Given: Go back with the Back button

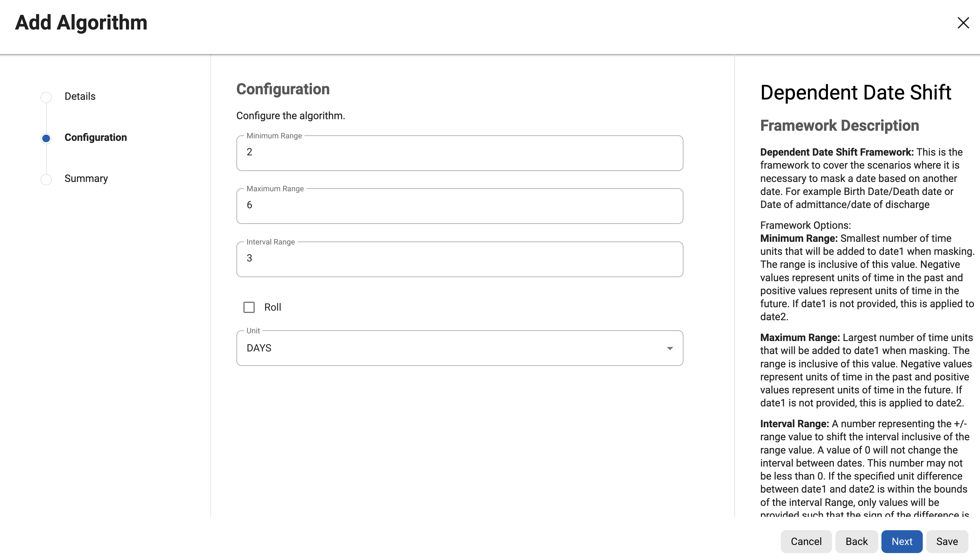Looking at the screenshot, I should pyautogui.click(x=856, y=541).
